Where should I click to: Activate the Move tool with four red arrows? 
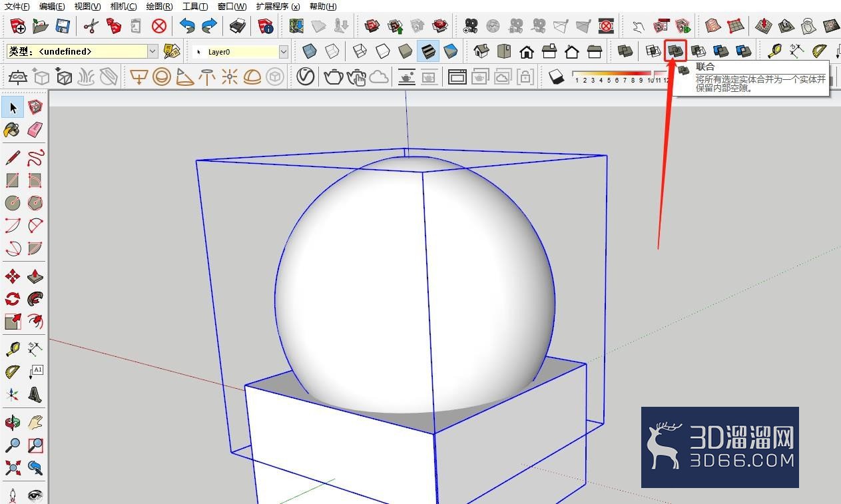click(13, 276)
